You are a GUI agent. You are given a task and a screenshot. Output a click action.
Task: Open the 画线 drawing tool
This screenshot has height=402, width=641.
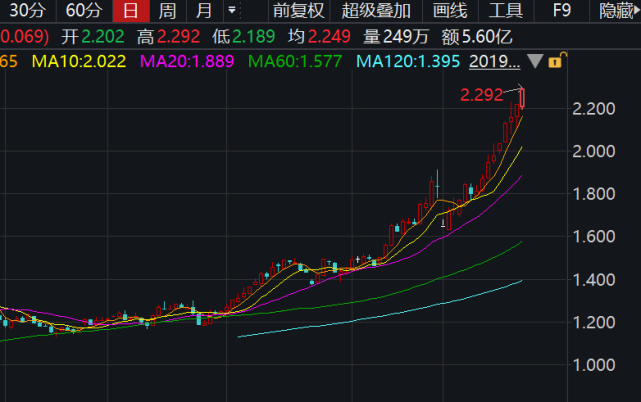click(x=450, y=11)
